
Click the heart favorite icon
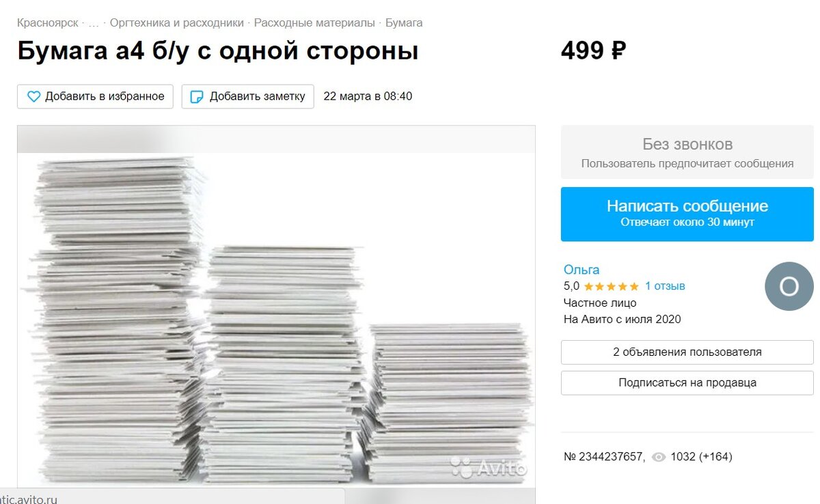pos(33,96)
